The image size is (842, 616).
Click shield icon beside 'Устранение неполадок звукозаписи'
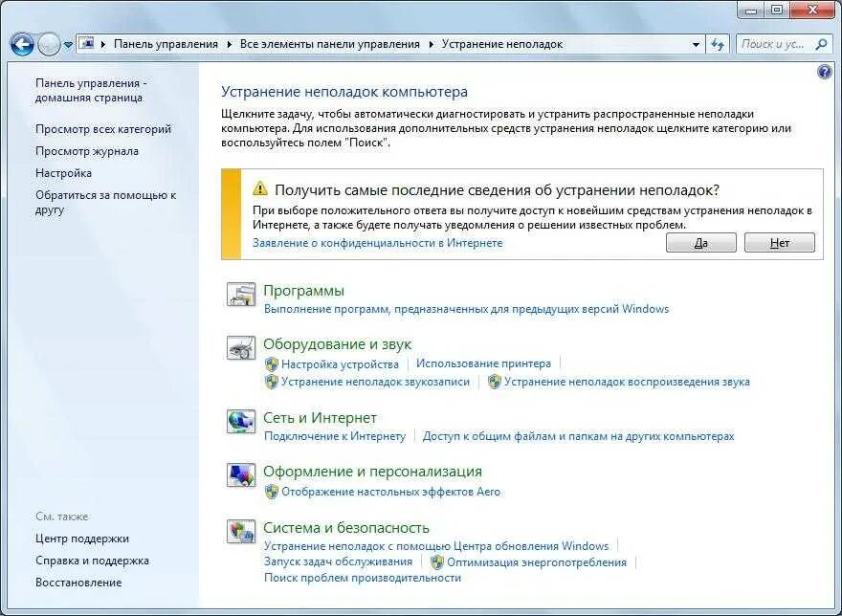[271, 382]
